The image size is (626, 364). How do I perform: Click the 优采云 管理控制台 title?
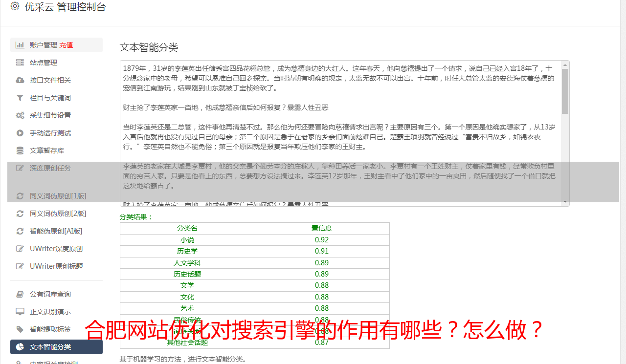pos(65,7)
